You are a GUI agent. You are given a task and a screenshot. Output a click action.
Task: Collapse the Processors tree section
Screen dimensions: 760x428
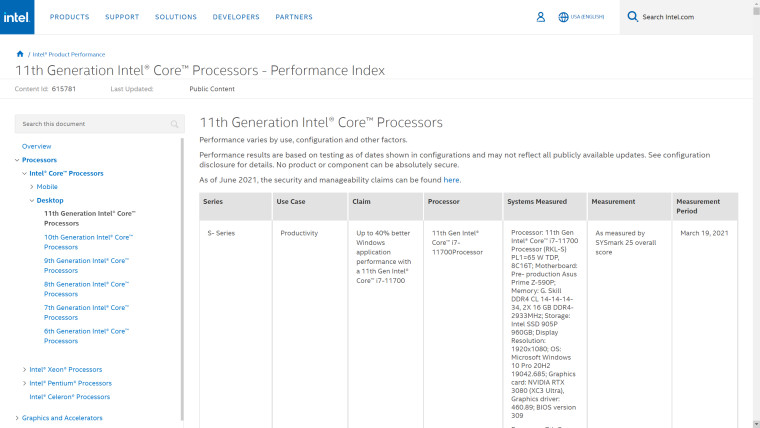[x=17, y=160]
